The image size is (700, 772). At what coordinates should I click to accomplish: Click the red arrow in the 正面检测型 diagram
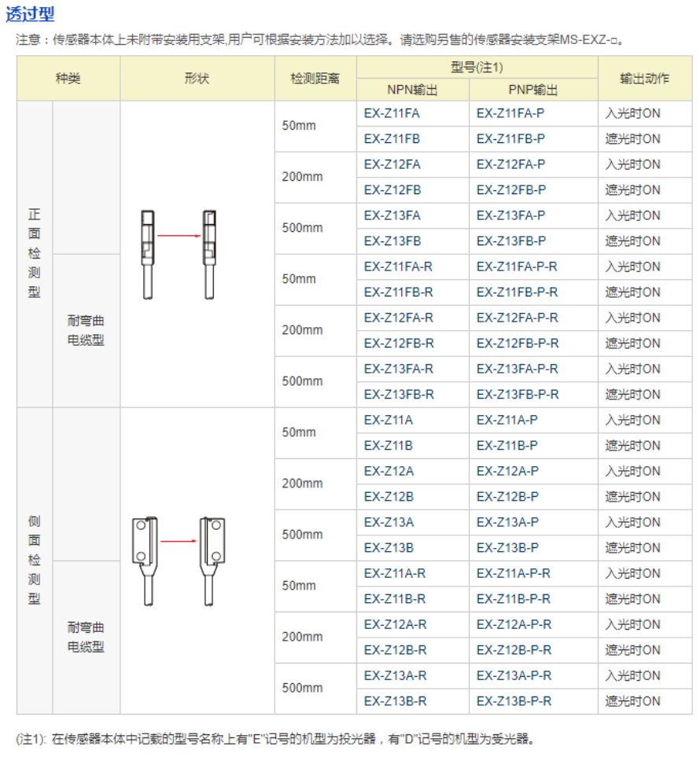tap(178, 234)
